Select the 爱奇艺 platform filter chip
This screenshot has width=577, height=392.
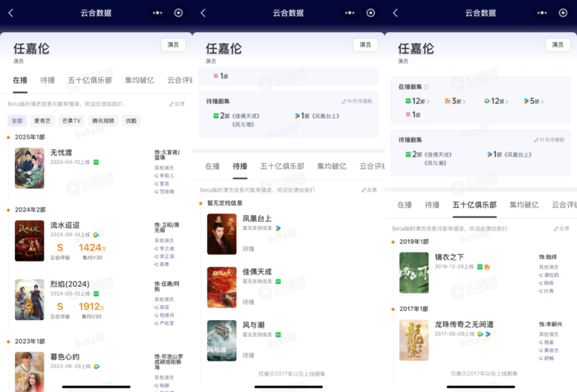tap(42, 121)
